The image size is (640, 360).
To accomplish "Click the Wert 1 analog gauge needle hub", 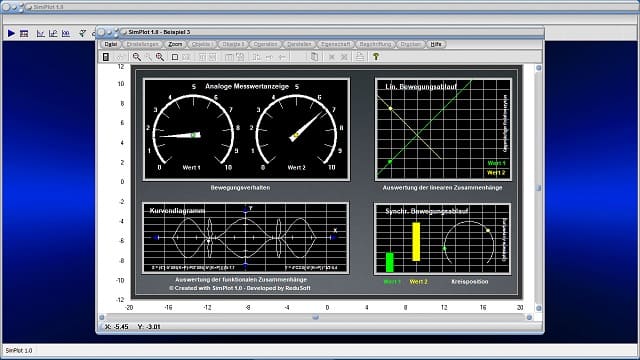I will pos(194,135).
